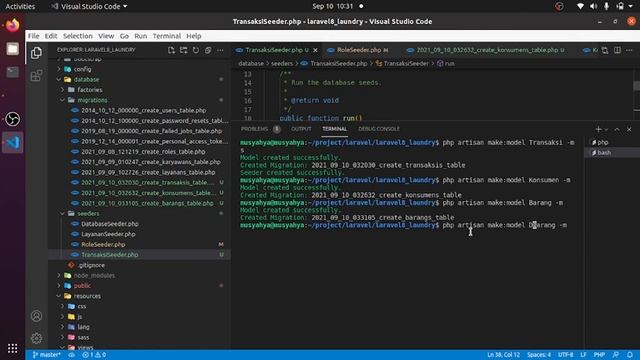Screen dimensions: 640x360
Task: Open OBS Studio from the dock
Action: 12,119
